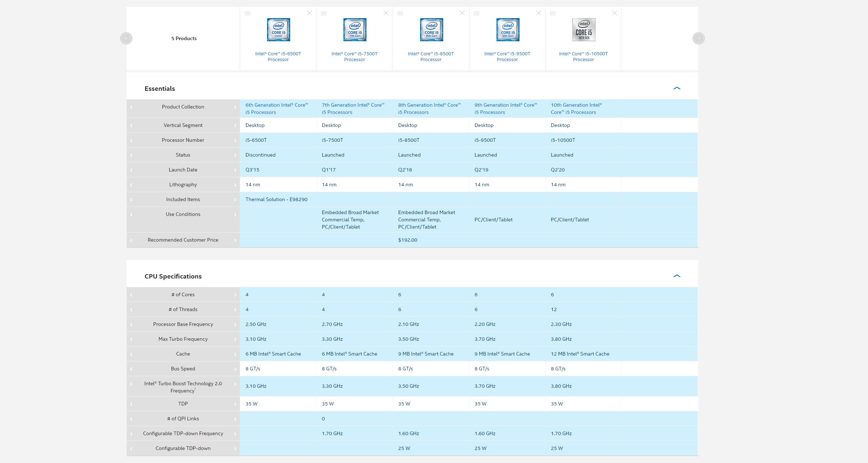Click right chevron on Included Items row
Viewport: 868px width, 463px height.
(x=235, y=200)
